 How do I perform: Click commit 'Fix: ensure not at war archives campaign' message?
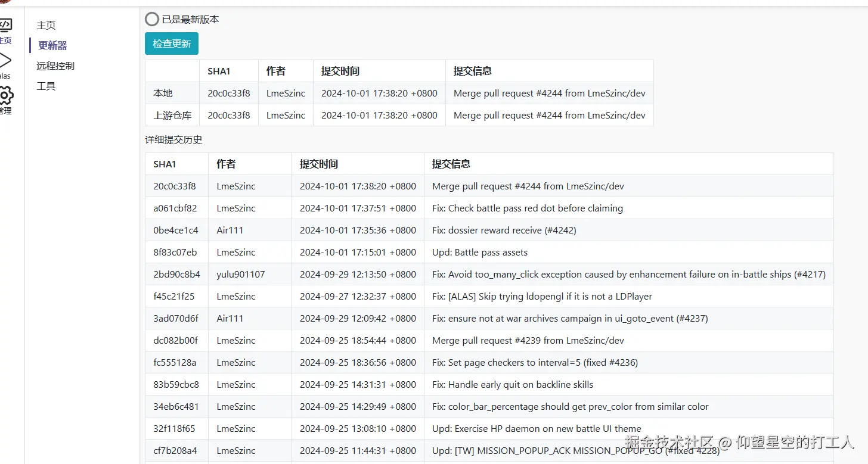(570, 318)
